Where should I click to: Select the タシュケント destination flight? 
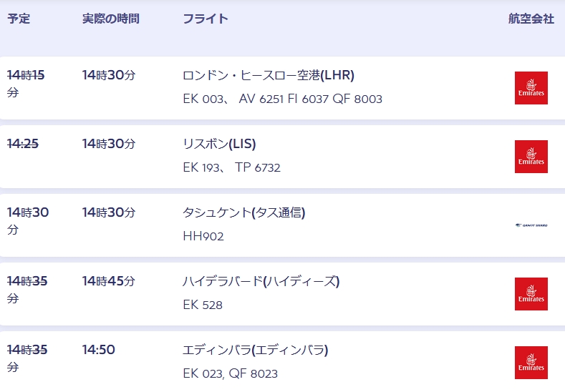(244, 212)
